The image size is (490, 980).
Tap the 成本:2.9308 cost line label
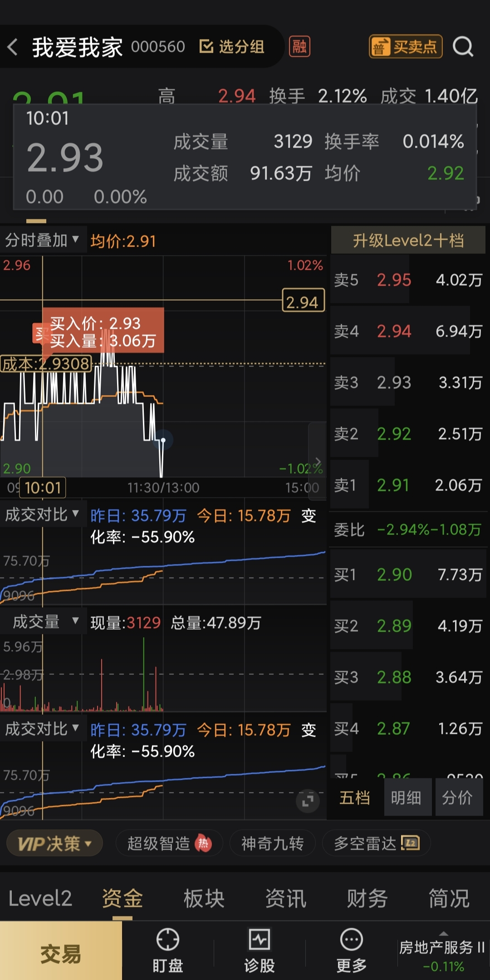46,363
